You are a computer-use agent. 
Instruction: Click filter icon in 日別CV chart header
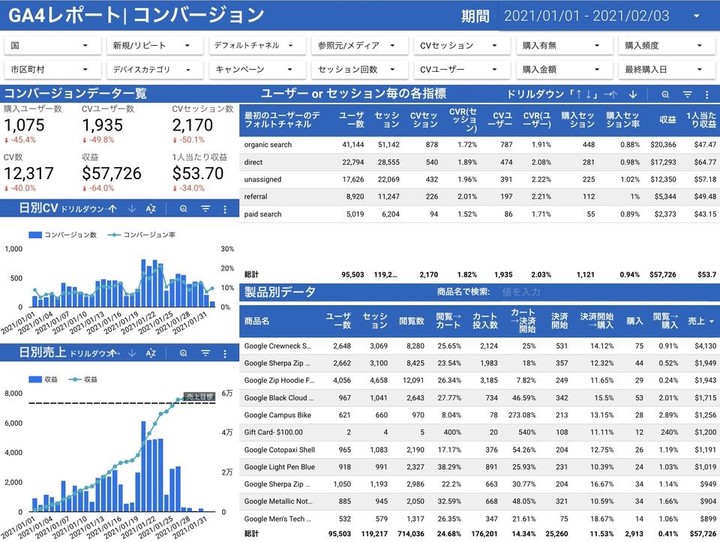205,209
